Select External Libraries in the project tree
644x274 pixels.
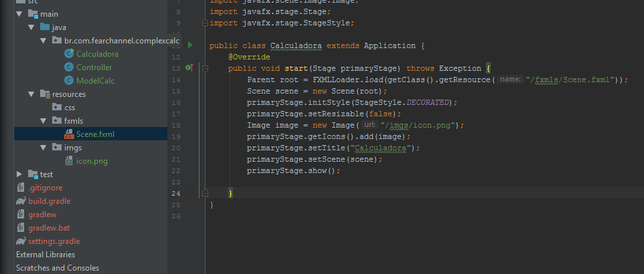click(x=46, y=255)
